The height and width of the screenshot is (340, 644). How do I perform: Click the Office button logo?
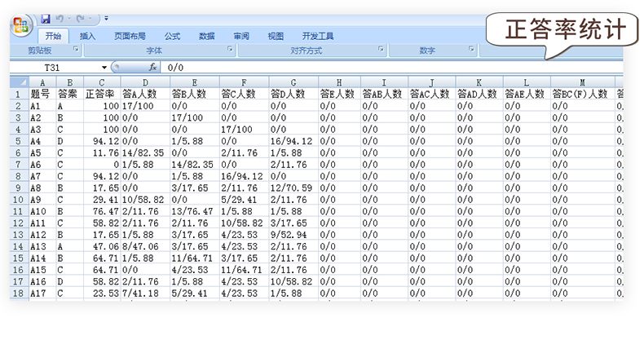(x=22, y=24)
